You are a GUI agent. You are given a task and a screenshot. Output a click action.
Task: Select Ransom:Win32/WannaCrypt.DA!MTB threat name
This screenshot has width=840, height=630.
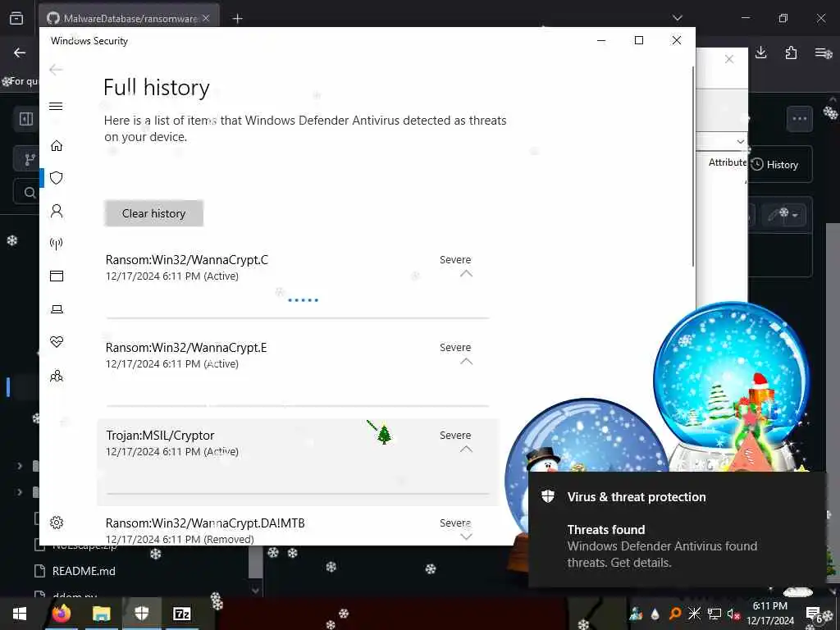205,523
